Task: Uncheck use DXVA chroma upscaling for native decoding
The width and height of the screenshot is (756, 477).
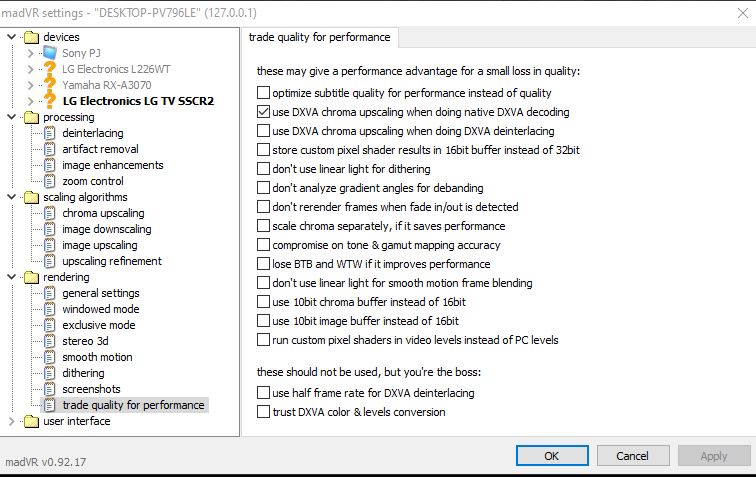Action: [263, 112]
